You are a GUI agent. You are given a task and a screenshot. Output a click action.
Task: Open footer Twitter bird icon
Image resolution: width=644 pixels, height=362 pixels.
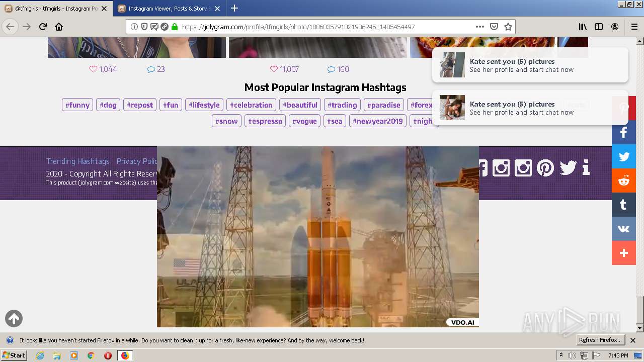568,167
